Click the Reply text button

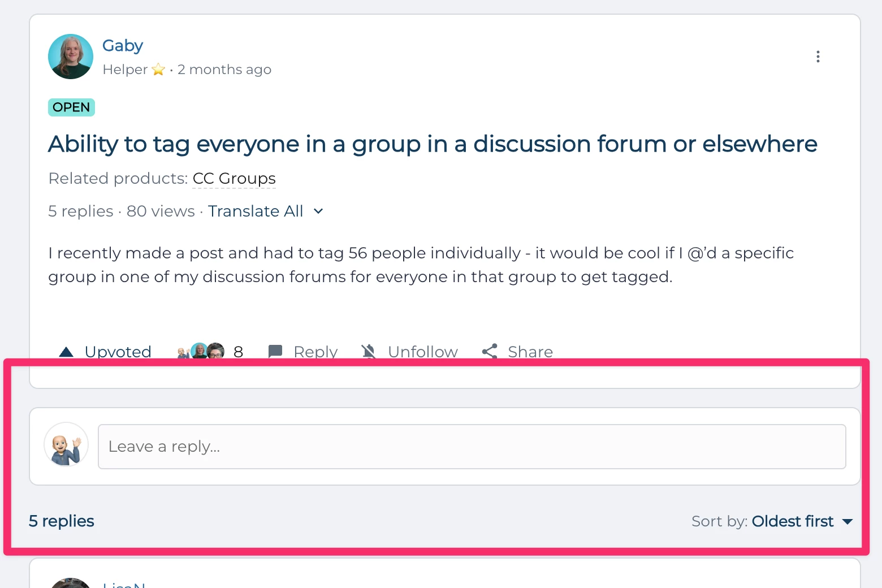(315, 352)
